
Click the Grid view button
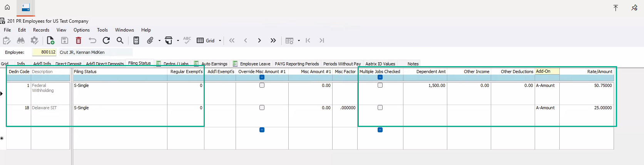click(206, 40)
